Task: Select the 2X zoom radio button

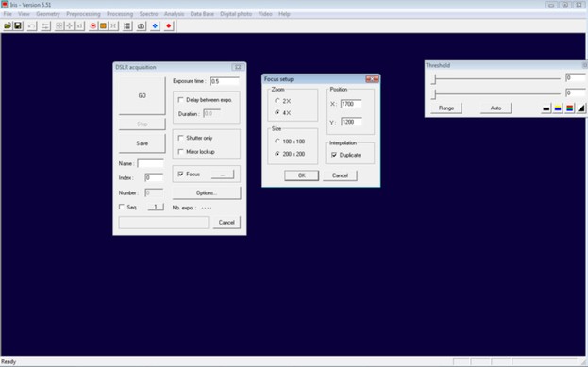Action: coord(277,101)
